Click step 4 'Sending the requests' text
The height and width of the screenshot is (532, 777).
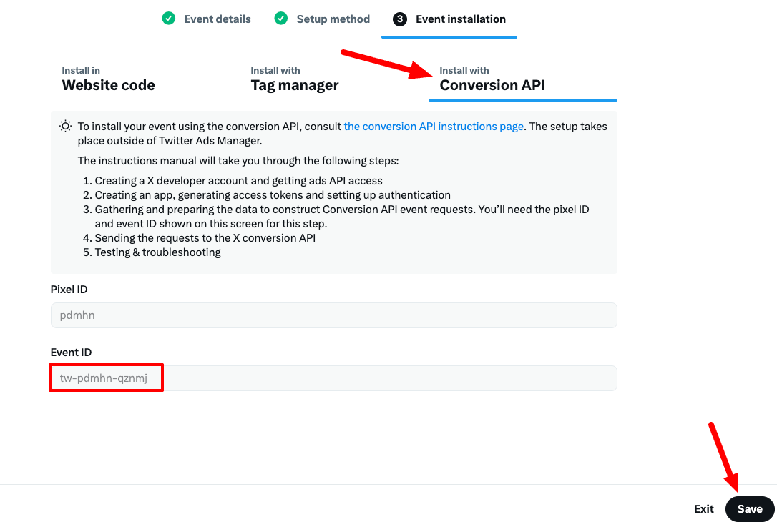(205, 238)
